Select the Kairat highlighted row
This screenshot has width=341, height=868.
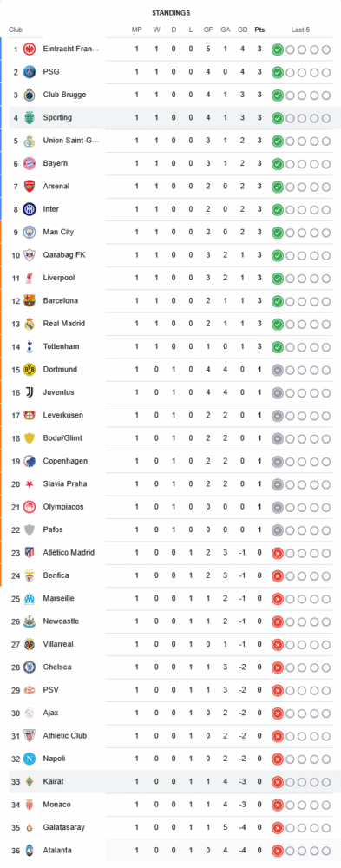point(170,781)
